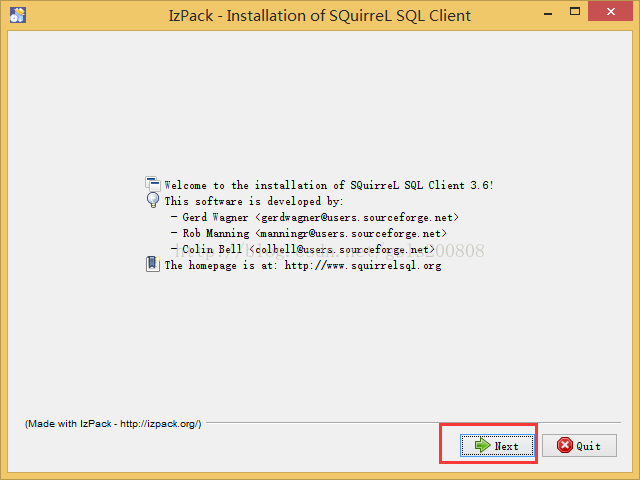Click the bookmark icon beside the homepage line
The image size is (640, 480).
(153, 264)
